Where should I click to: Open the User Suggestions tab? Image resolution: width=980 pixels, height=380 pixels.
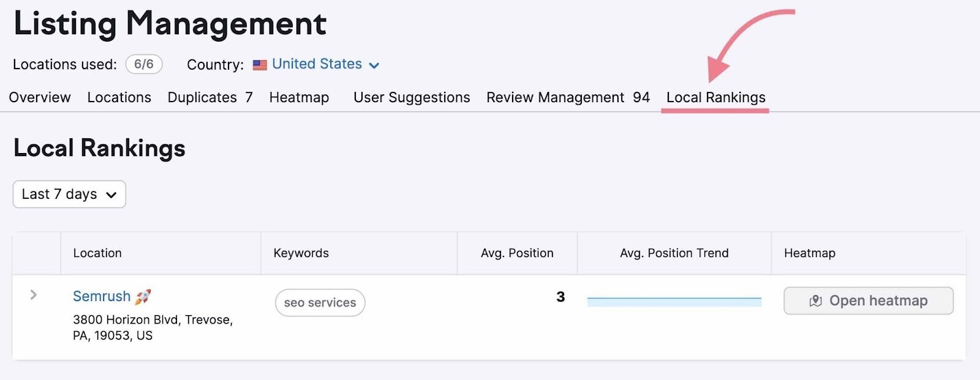point(412,97)
